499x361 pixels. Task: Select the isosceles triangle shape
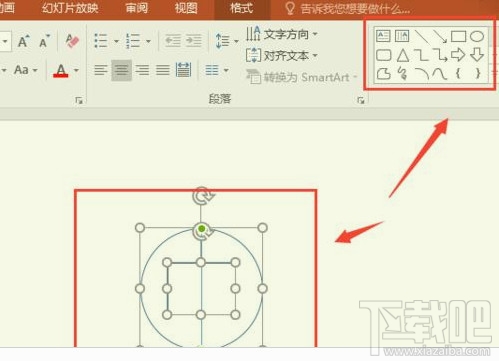click(403, 55)
